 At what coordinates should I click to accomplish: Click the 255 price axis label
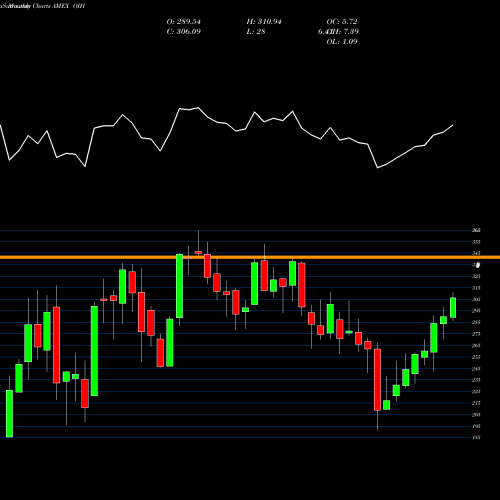point(476,357)
